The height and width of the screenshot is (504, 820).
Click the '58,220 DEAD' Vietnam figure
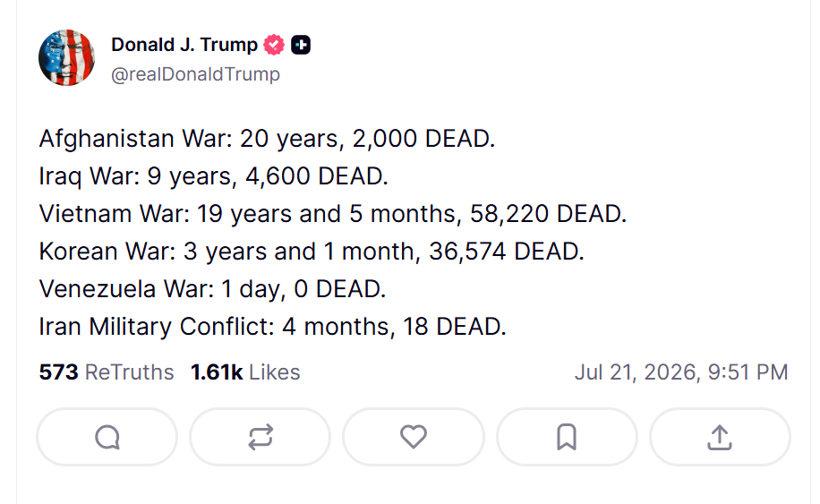coord(546,214)
